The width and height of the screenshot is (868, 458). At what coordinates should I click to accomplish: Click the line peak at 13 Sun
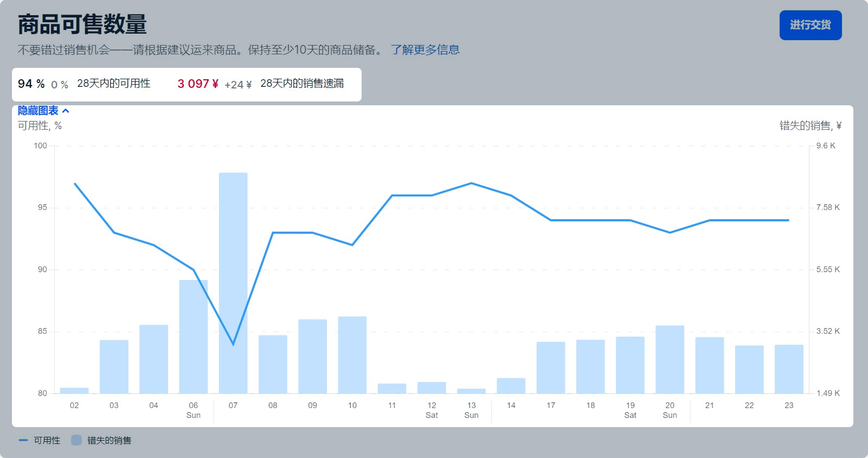[472, 183]
